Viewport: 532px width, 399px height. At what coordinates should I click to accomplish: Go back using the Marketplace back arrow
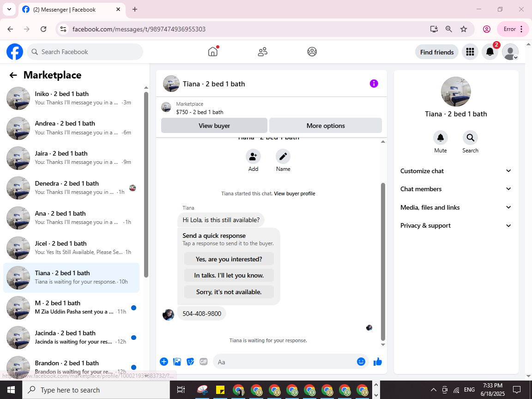[x=13, y=75]
